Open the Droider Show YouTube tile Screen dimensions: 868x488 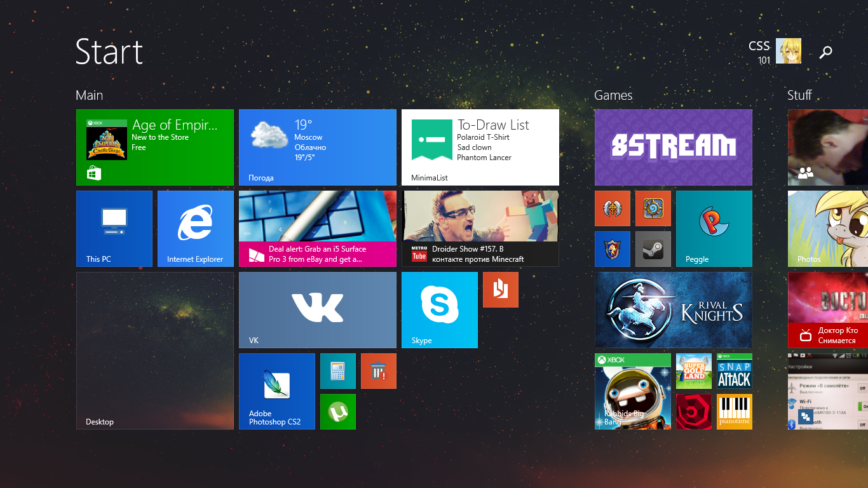(480, 229)
